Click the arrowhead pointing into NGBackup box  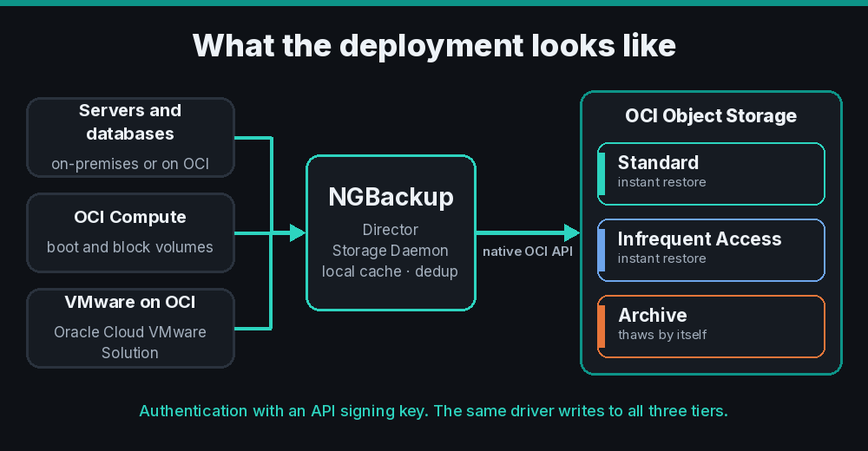click(298, 233)
